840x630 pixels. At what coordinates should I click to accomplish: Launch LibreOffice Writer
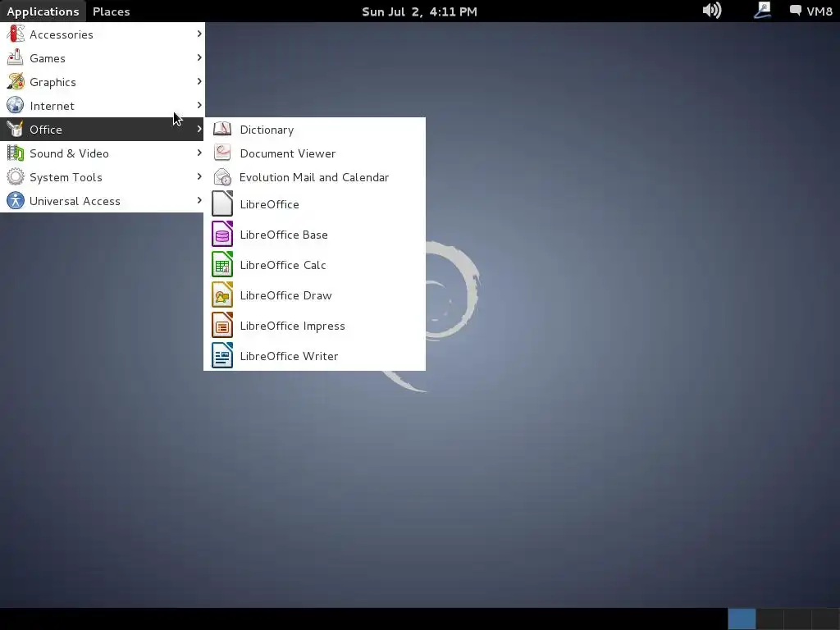(x=314, y=356)
